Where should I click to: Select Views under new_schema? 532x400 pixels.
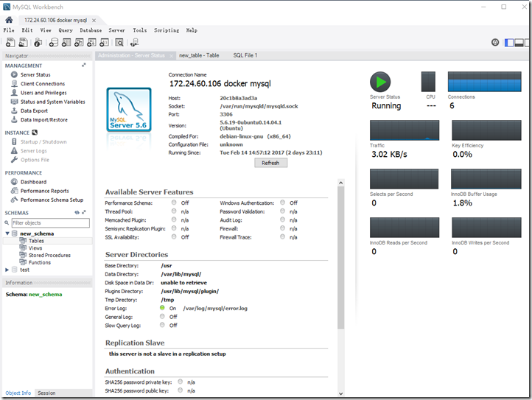35,248
